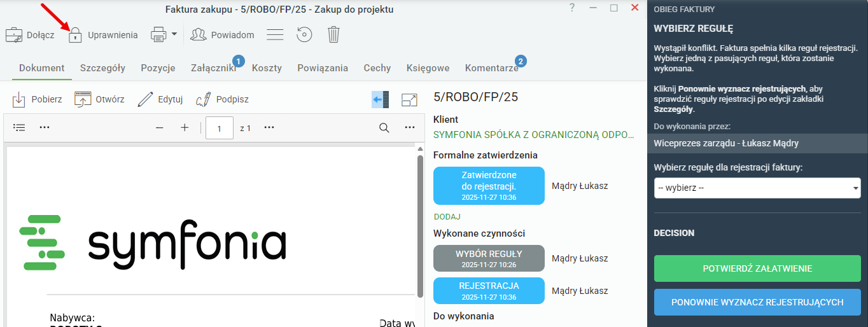Click the page number input field
This screenshot has width=868, height=327.
coord(220,128)
